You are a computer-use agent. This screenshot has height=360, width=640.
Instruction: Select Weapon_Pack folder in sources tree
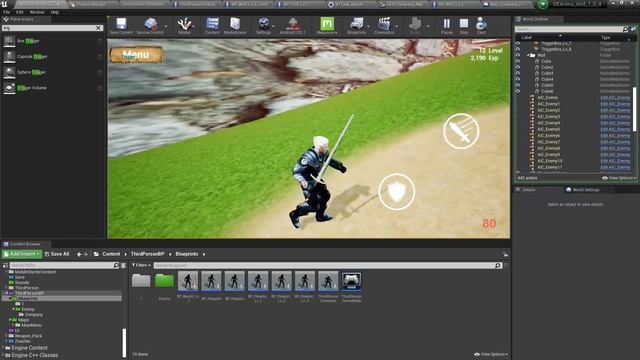[28, 336]
